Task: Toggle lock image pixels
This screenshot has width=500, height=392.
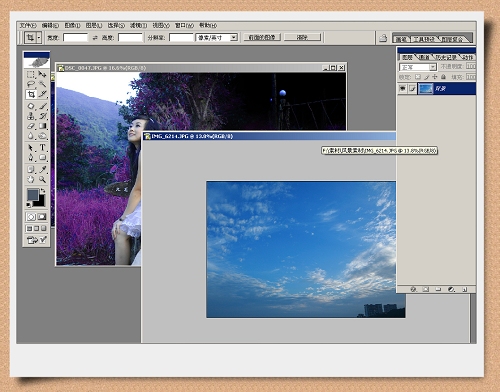Action: tap(426, 77)
